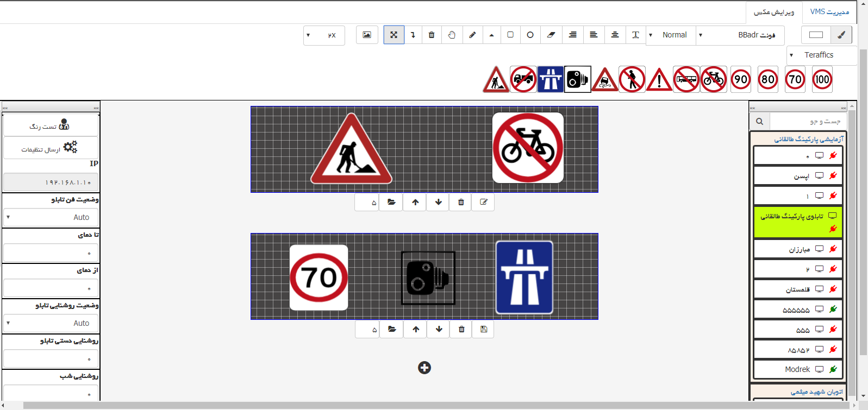868x410 pixels.
Task: Open the Teraffics category dropdown
Action: click(821, 55)
